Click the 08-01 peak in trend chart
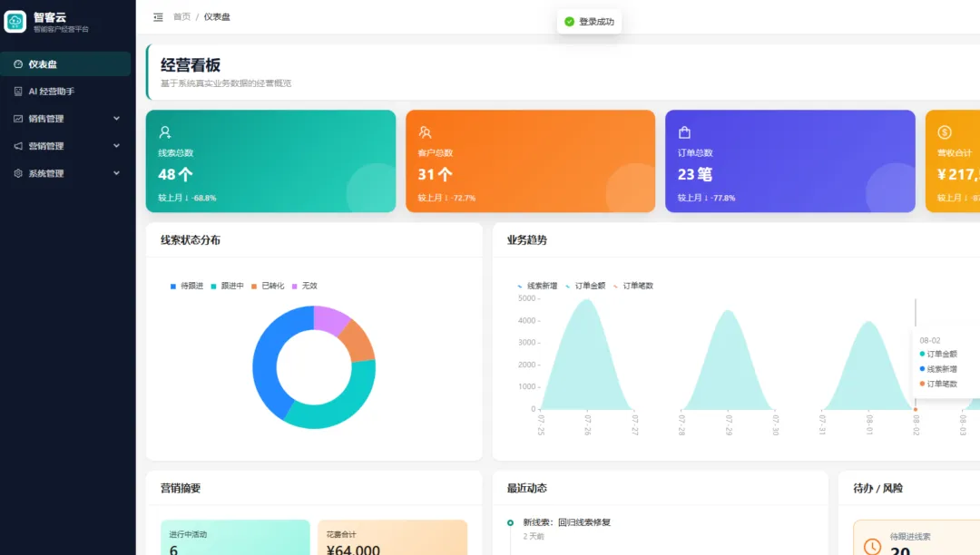The width and height of the screenshot is (980, 555). 868,323
